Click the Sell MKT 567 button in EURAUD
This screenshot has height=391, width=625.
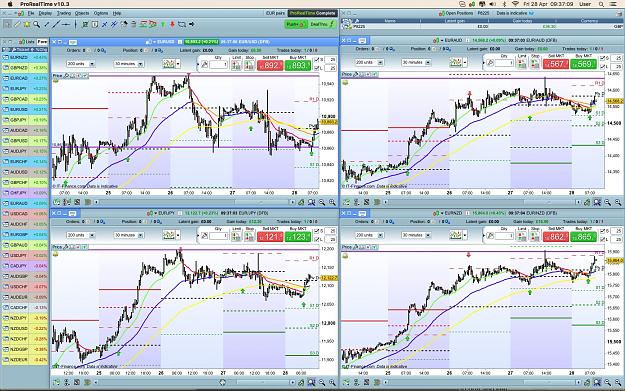point(556,64)
